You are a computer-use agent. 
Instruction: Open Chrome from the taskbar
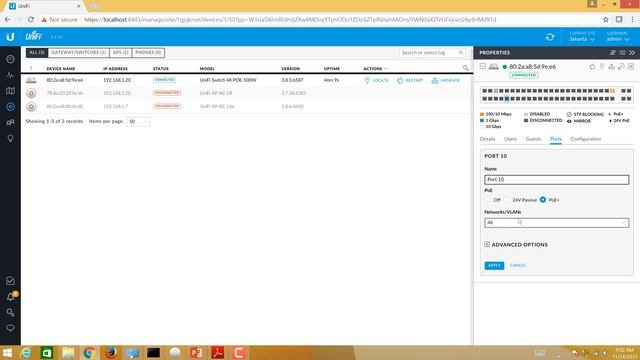pos(89,352)
